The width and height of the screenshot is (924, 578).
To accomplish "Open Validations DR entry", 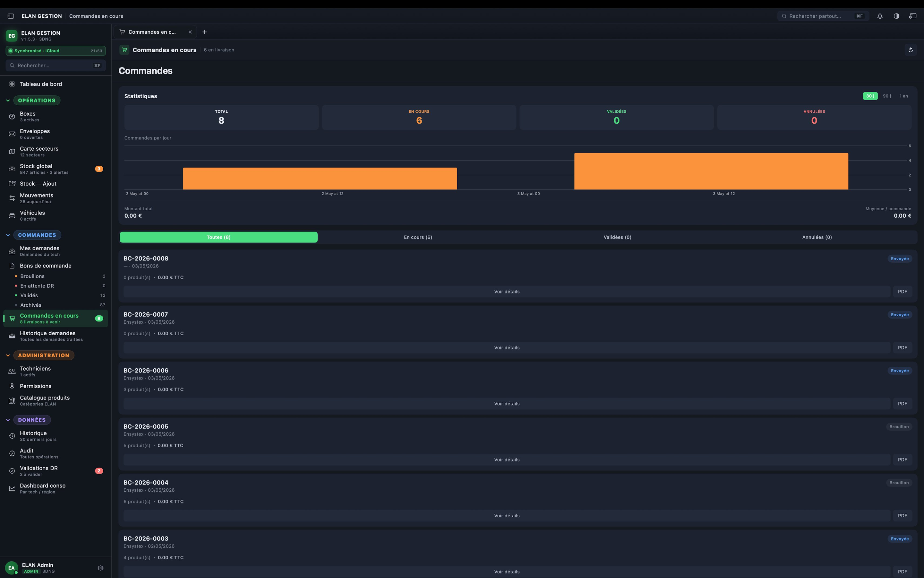I will click(x=56, y=471).
